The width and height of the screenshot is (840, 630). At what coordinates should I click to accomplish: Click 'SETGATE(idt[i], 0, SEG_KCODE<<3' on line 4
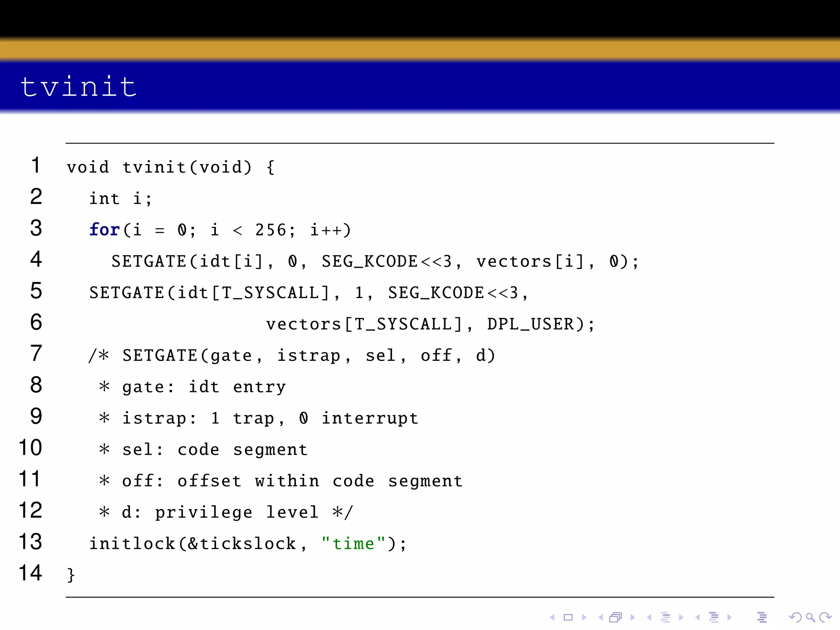coord(281,261)
